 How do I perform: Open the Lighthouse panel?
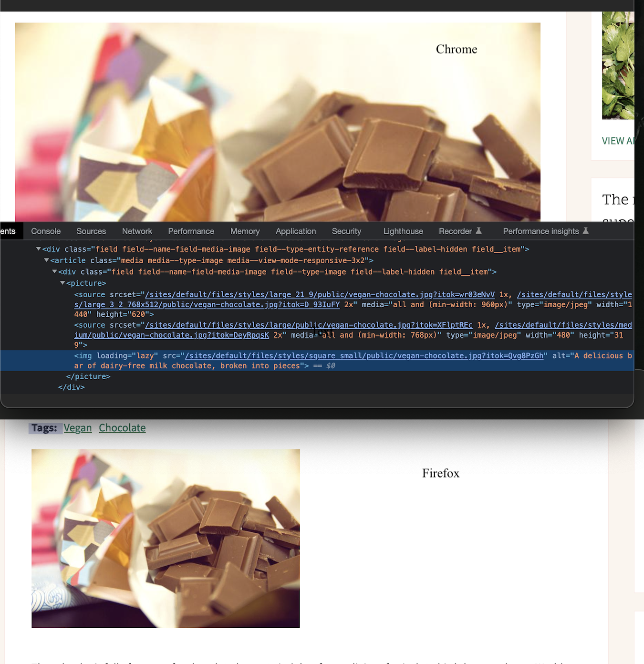(403, 231)
